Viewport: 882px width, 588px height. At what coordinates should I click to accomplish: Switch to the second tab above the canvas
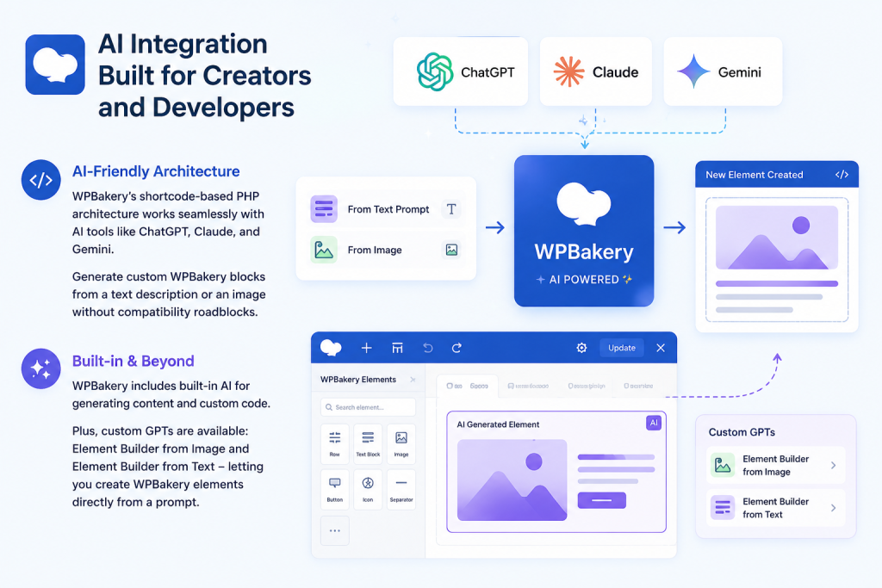pos(528,387)
